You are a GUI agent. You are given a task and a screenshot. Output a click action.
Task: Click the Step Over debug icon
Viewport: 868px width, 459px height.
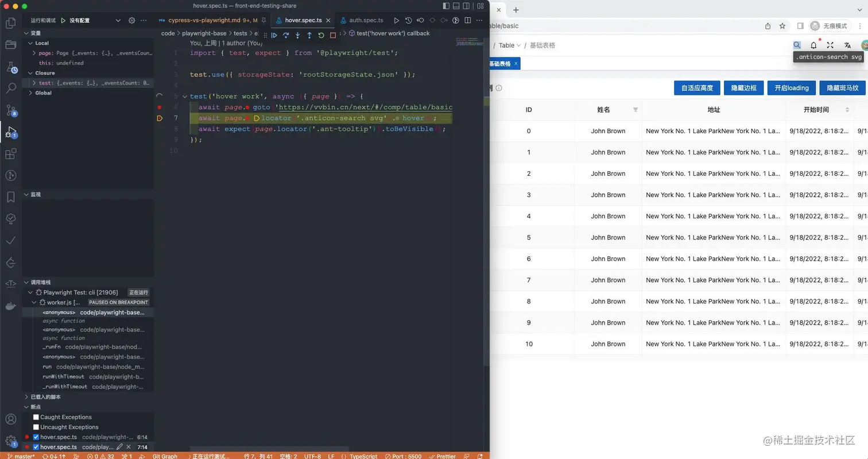pyautogui.click(x=286, y=35)
